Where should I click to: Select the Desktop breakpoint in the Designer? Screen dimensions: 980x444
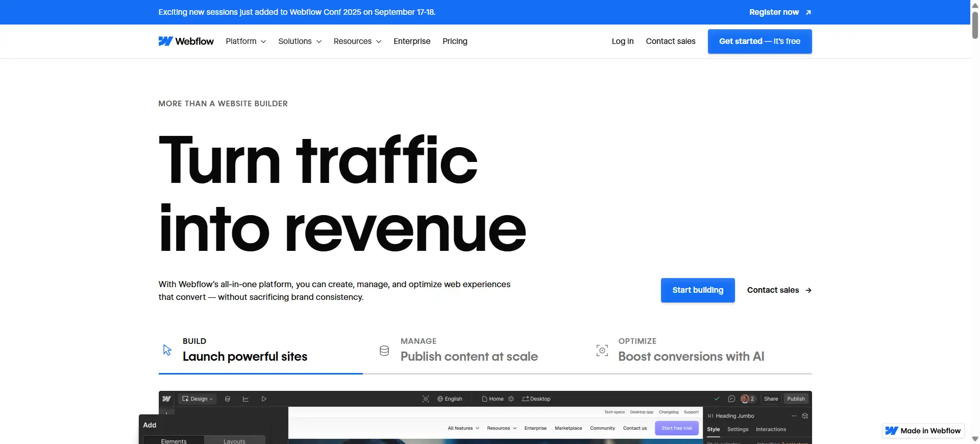pyautogui.click(x=536, y=399)
